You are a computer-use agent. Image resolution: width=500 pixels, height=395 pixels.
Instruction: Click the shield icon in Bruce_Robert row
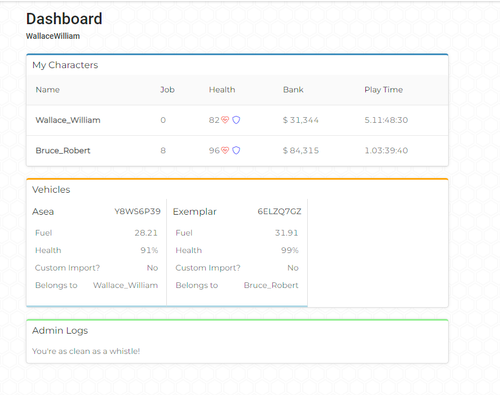coord(236,150)
